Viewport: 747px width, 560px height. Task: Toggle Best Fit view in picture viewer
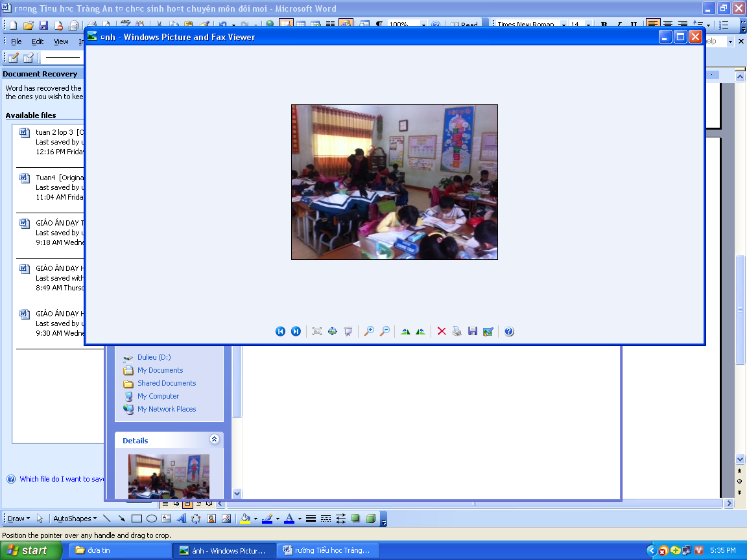click(317, 331)
